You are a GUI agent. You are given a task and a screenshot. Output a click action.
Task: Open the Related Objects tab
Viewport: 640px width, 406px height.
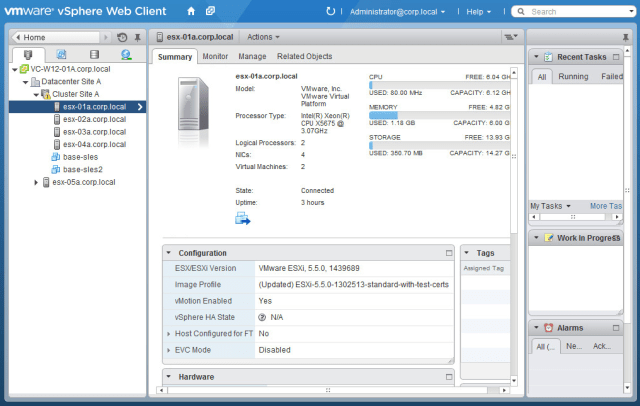point(305,57)
